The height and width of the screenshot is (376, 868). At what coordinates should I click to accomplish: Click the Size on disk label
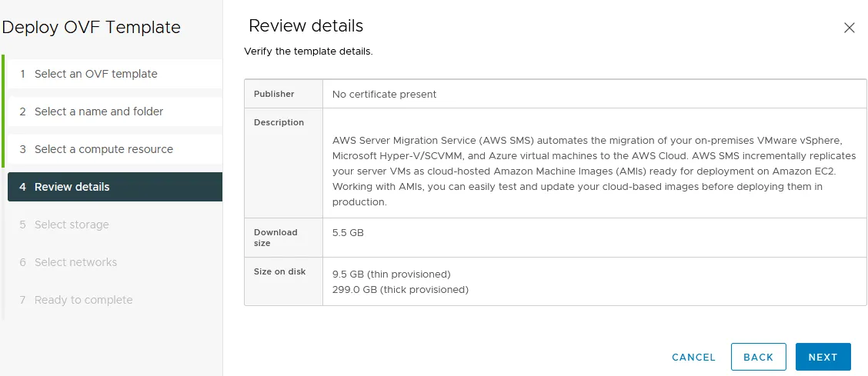click(x=279, y=271)
